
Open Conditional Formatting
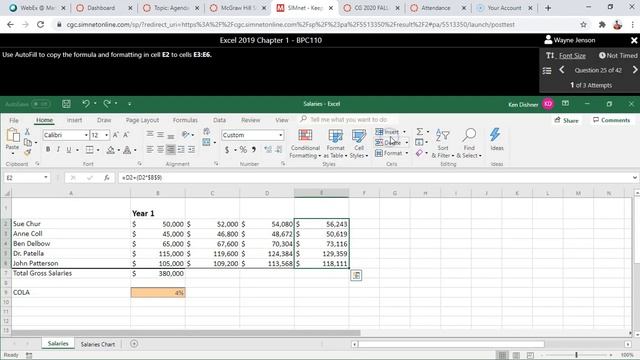pos(305,143)
